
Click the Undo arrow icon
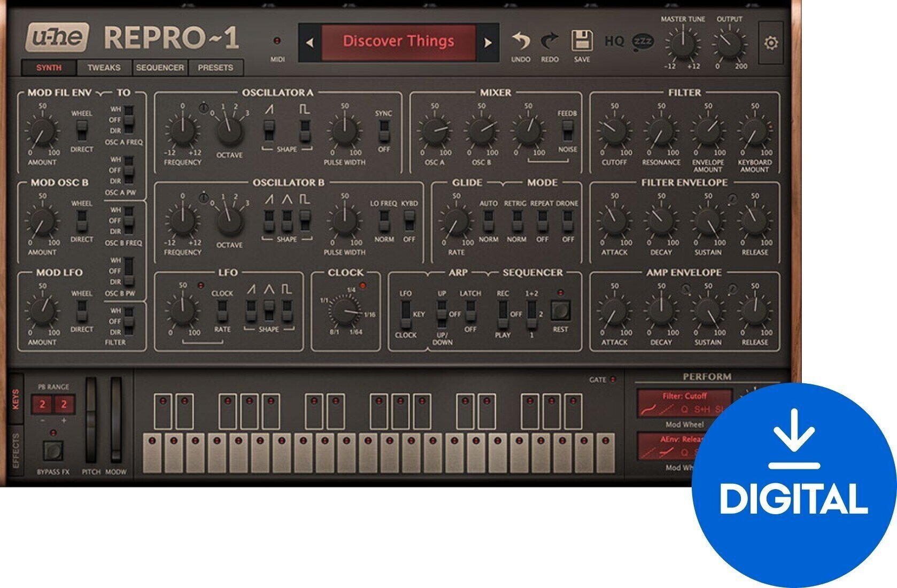click(x=520, y=41)
